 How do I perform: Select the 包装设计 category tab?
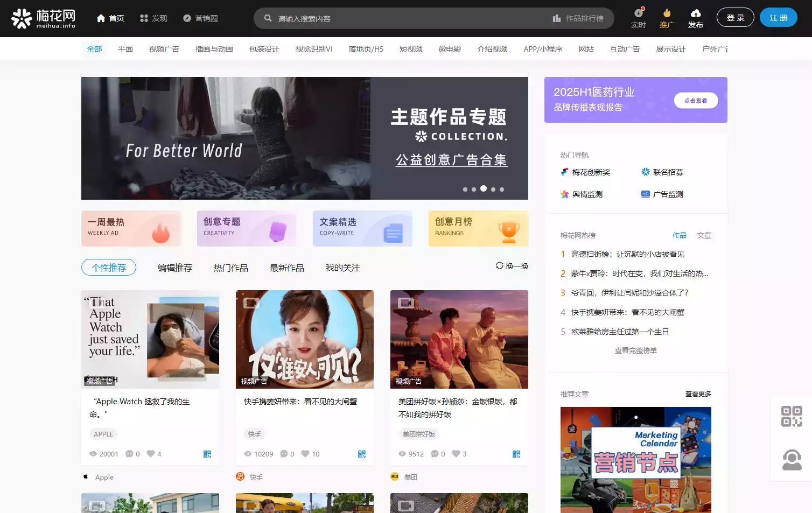pyautogui.click(x=264, y=49)
